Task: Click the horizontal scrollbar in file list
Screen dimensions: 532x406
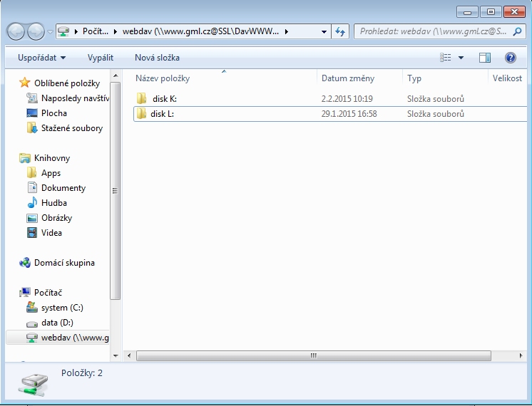Action: pos(312,355)
